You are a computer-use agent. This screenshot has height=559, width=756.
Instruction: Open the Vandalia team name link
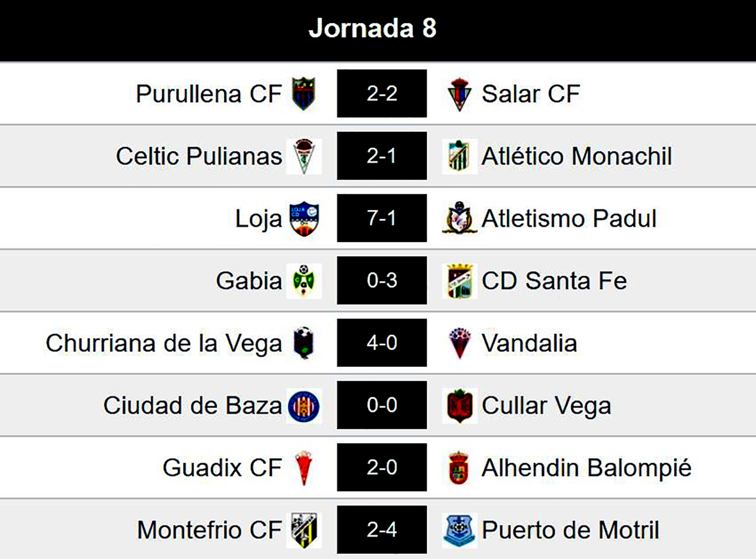click(x=529, y=343)
